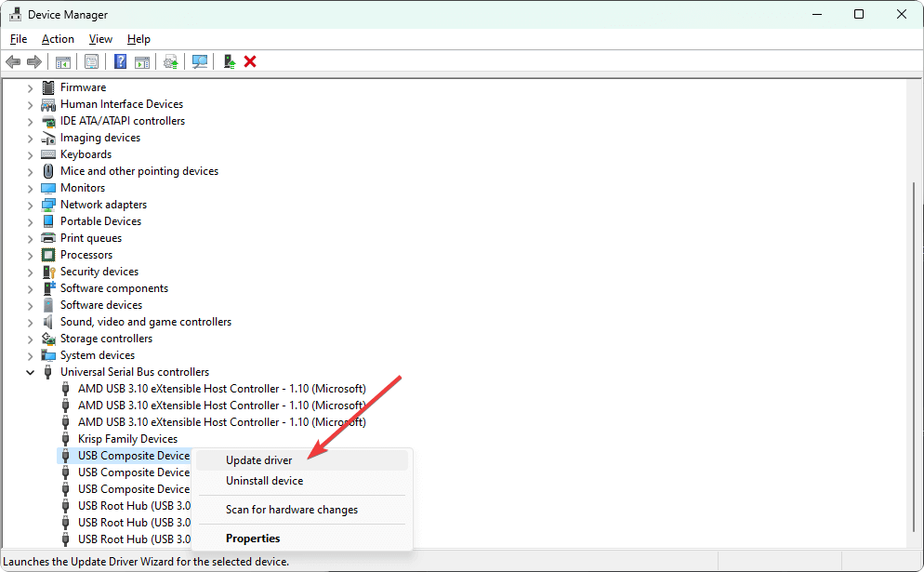This screenshot has width=924, height=572.
Task: Expand the Portable Devices chevron
Action: (x=30, y=221)
